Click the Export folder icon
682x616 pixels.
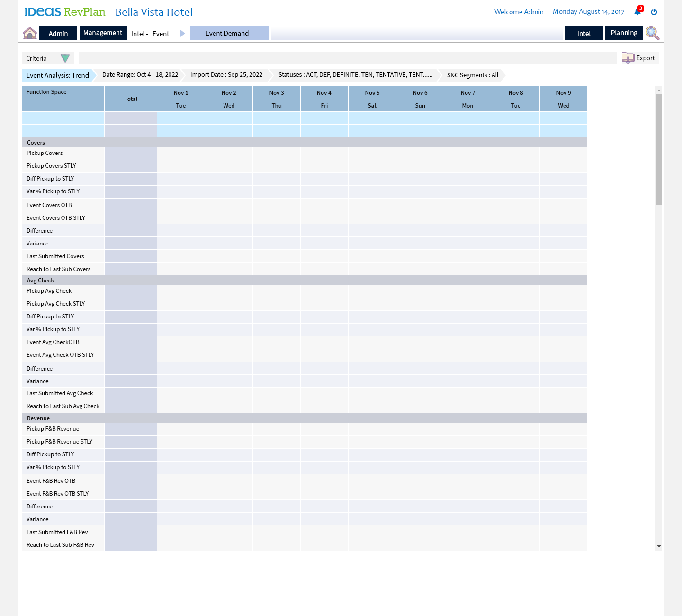pyautogui.click(x=628, y=58)
